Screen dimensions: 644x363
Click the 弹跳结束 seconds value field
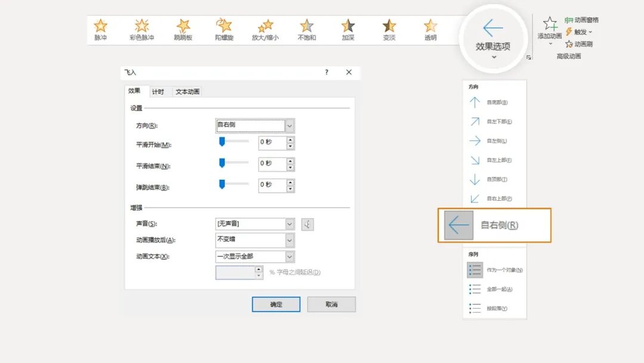click(273, 186)
